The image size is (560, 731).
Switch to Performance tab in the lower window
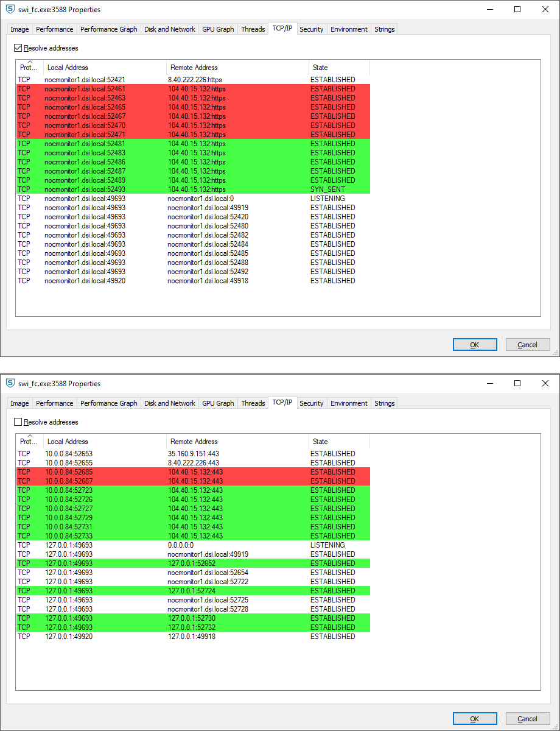click(55, 403)
